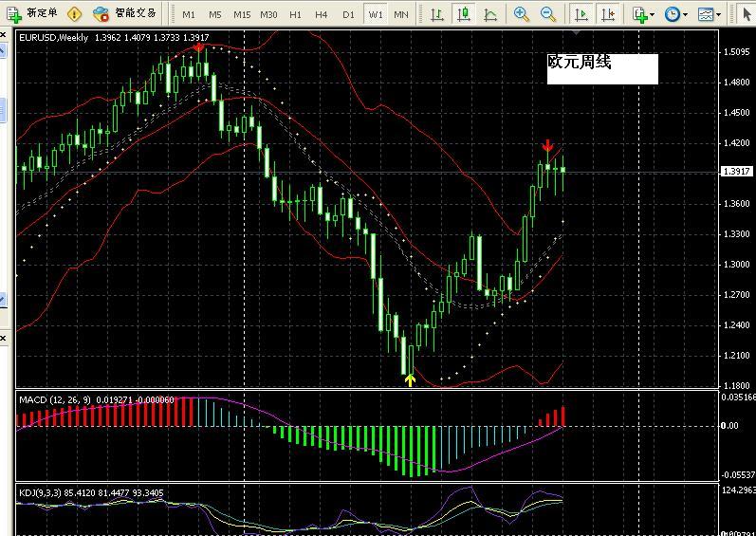The width and height of the screenshot is (756, 536).
Task: Switch to H4 timeframe
Action: [x=322, y=14]
